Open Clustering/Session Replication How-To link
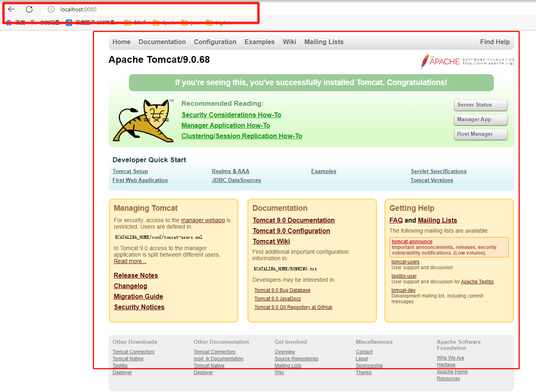Viewport: 536px width, 392px height. (x=242, y=136)
